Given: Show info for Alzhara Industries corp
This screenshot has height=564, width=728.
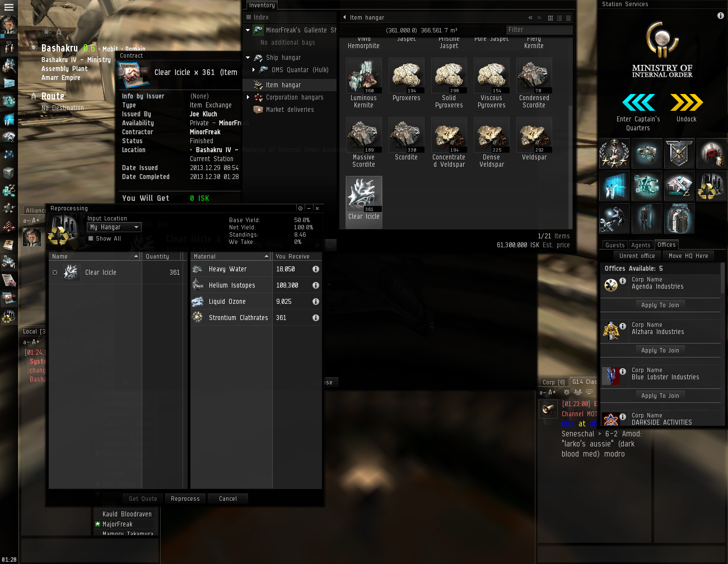Looking at the screenshot, I should click(623, 326).
